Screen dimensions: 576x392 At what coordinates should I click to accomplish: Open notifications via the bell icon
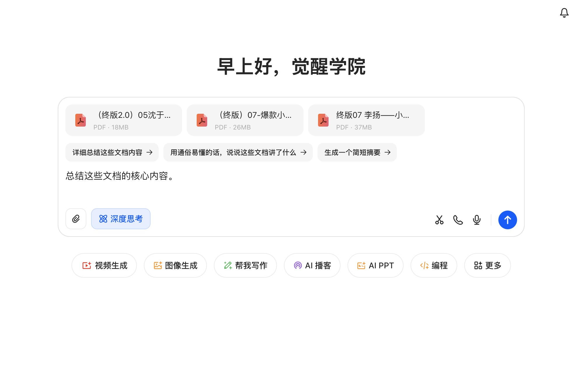(x=564, y=13)
